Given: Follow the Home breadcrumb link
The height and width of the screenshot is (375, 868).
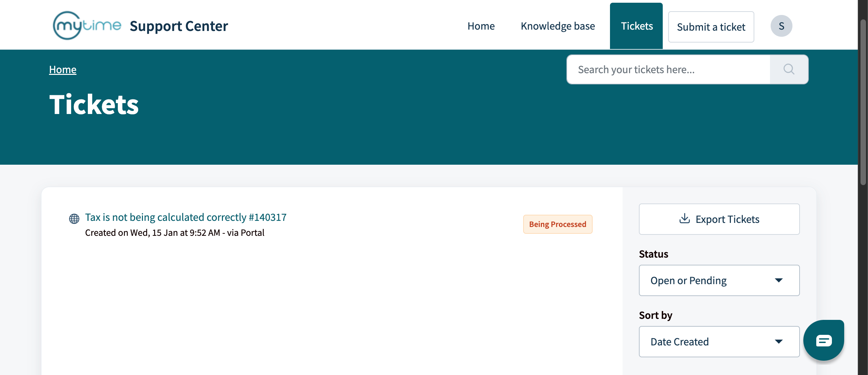Looking at the screenshot, I should [63, 69].
